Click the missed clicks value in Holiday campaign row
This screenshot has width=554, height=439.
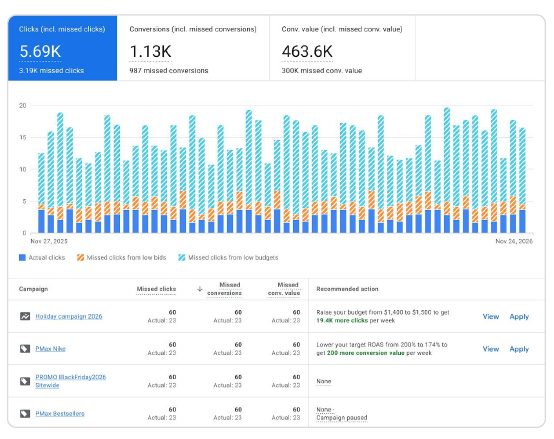[172, 312]
